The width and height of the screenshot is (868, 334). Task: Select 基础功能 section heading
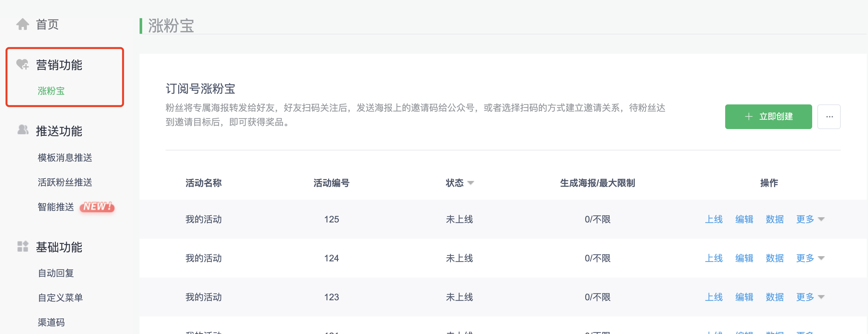point(59,247)
